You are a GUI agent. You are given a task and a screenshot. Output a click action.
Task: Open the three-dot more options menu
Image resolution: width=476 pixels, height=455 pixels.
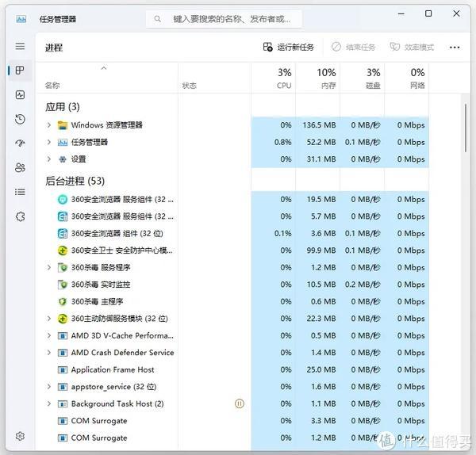click(455, 48)
